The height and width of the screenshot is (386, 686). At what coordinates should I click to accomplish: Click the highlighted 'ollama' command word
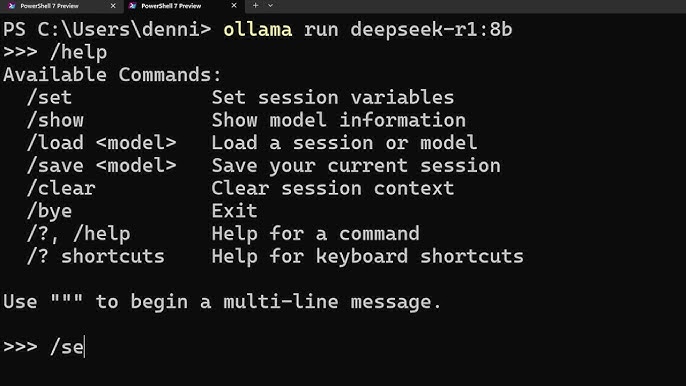click(258, 30)
